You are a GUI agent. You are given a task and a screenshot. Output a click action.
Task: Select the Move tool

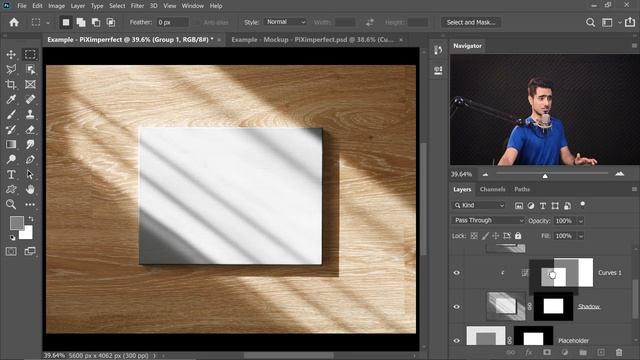(x=11, y=54)
